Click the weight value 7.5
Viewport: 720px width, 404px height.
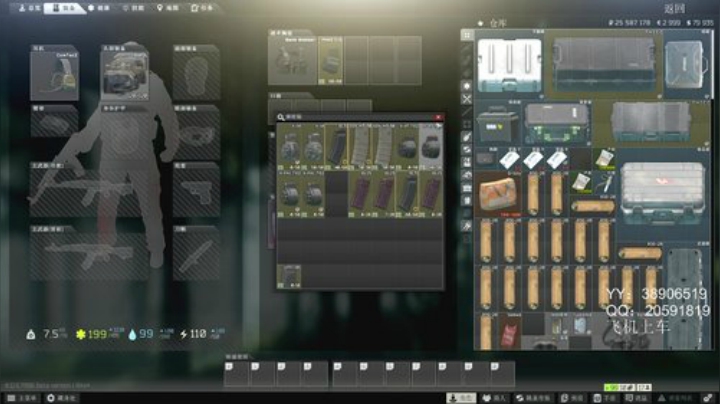click(x=50, y=334)
